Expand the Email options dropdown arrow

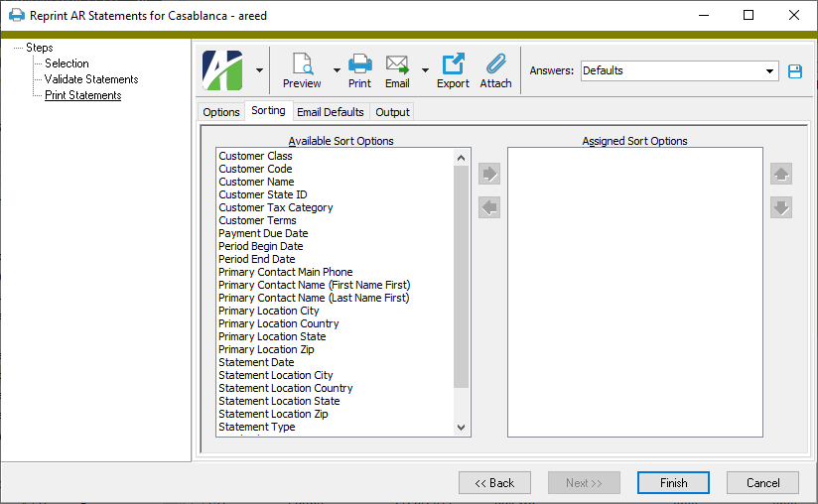(425, 70)
